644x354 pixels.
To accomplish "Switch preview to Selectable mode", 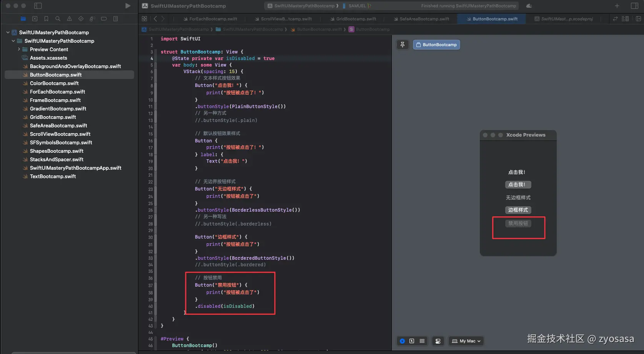I will pyautogui.click(x=412, y=341).
